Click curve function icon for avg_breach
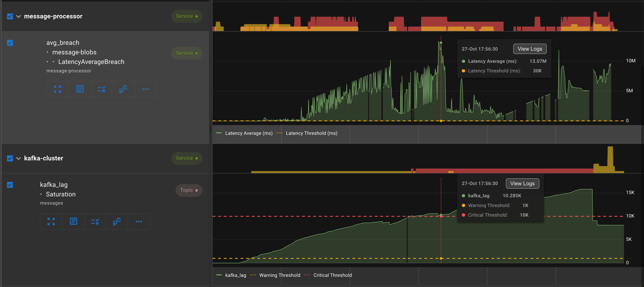 123,89
